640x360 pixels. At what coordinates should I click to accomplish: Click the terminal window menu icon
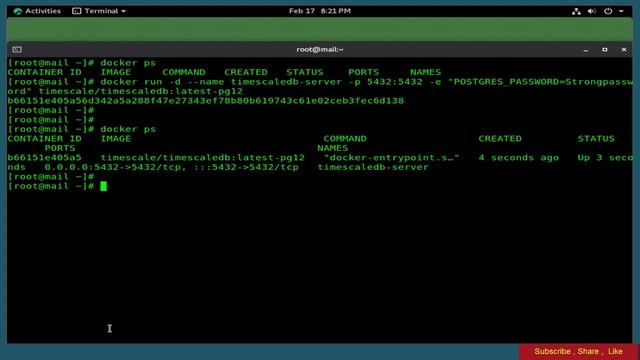pyautogui.click(x=17, y=49)
